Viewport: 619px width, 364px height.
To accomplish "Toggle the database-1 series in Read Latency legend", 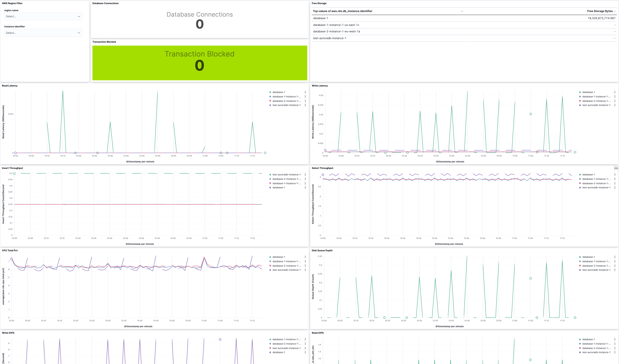I will point(279,92).
